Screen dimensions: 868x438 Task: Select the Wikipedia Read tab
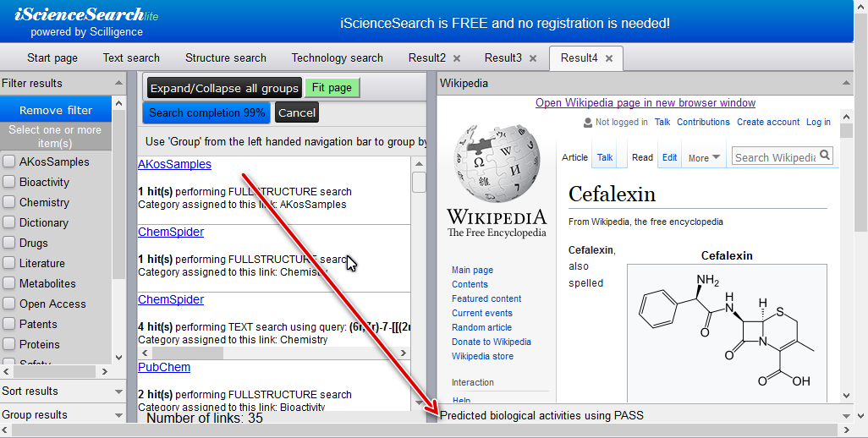coord(642,157)
